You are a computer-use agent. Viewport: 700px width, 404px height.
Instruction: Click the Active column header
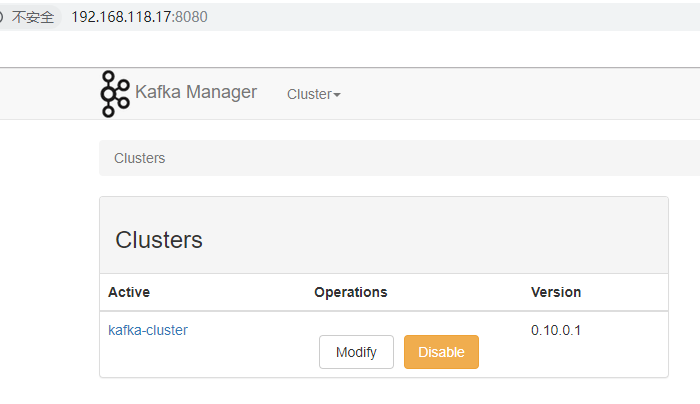click(x=129, y=292)
